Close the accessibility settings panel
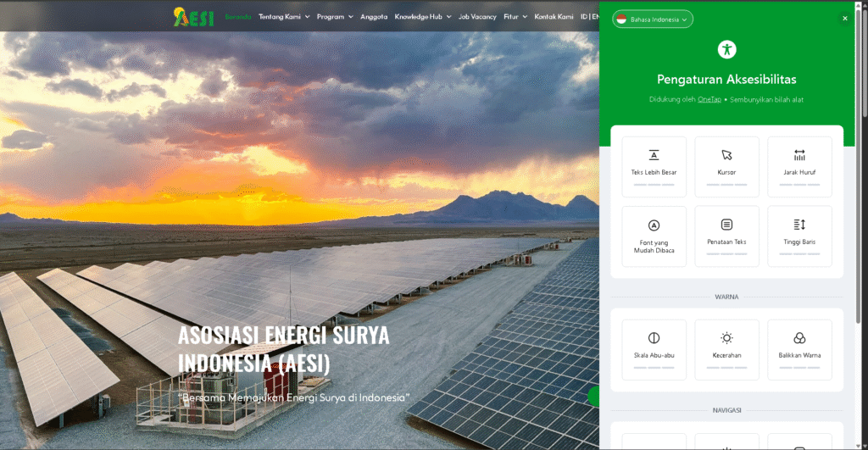This screenshot has height=450, width=868. pyautogui.click(x=845, y=19)
